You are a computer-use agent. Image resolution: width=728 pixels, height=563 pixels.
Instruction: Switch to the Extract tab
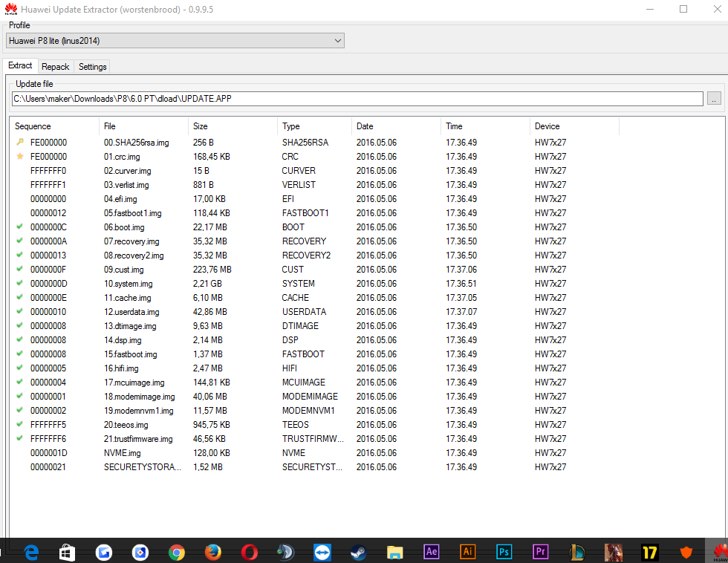click(20, 65)
